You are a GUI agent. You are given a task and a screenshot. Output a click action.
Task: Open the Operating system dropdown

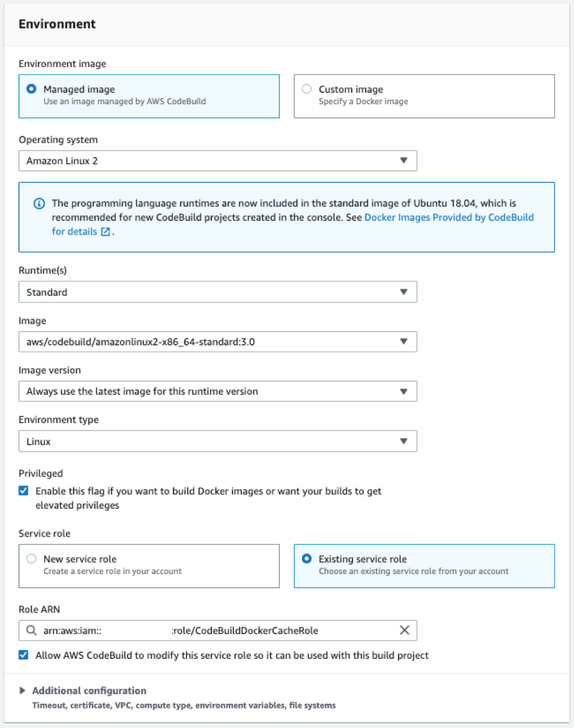coord(404,160)
